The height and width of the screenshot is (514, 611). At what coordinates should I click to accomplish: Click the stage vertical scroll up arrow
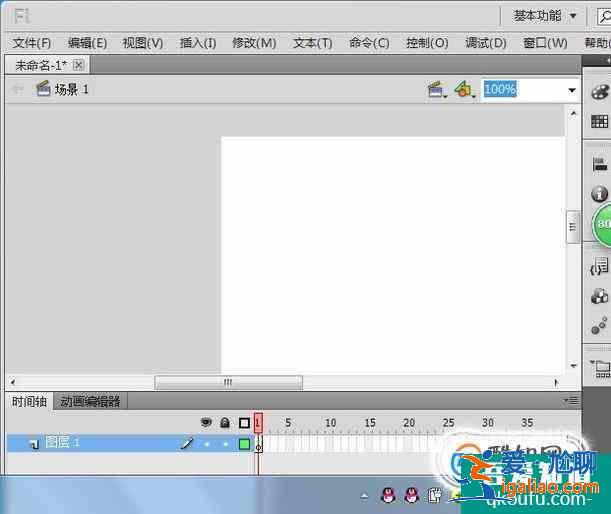pos(573,114)
